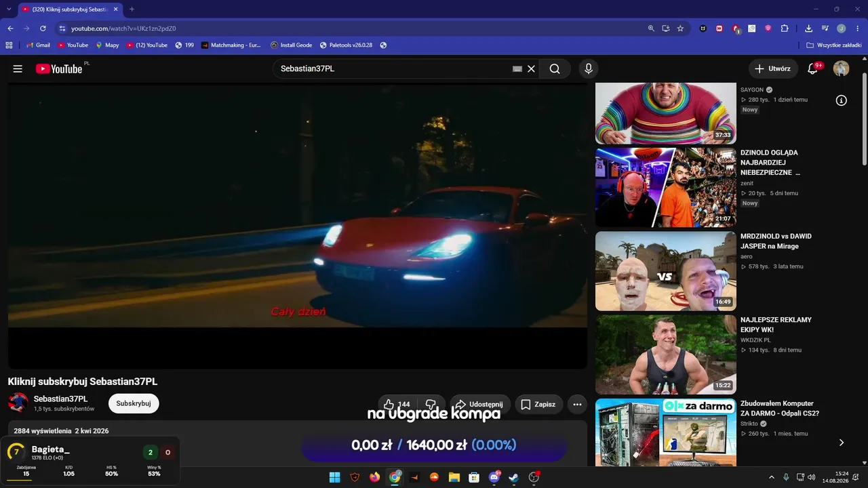Show hidden system tray icons
The image size is (868, 488).
(771, 477)
